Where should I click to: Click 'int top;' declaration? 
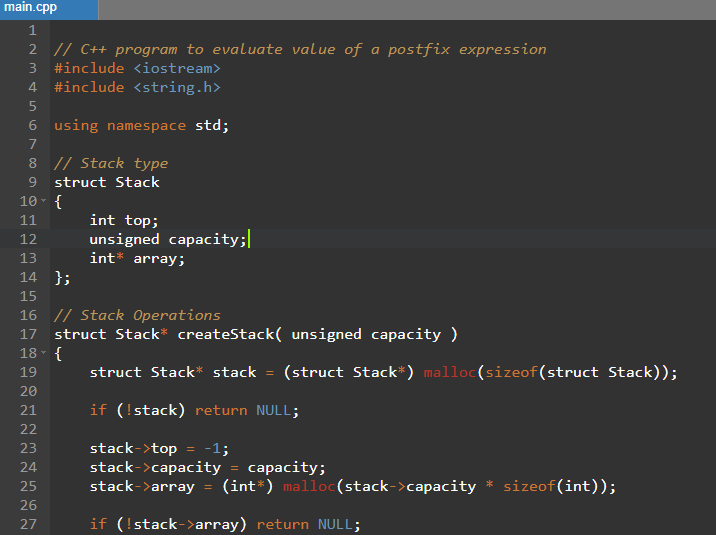[x=124, y=220]
